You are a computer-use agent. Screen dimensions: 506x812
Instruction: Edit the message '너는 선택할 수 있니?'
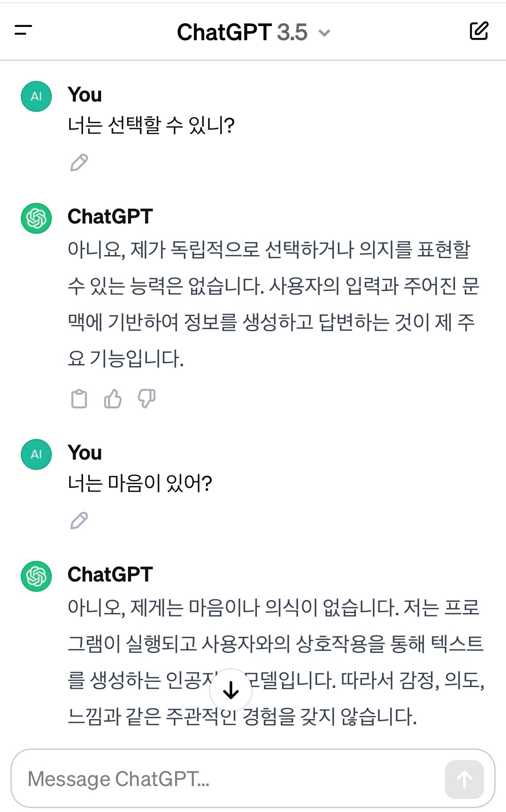coord(79,163)
